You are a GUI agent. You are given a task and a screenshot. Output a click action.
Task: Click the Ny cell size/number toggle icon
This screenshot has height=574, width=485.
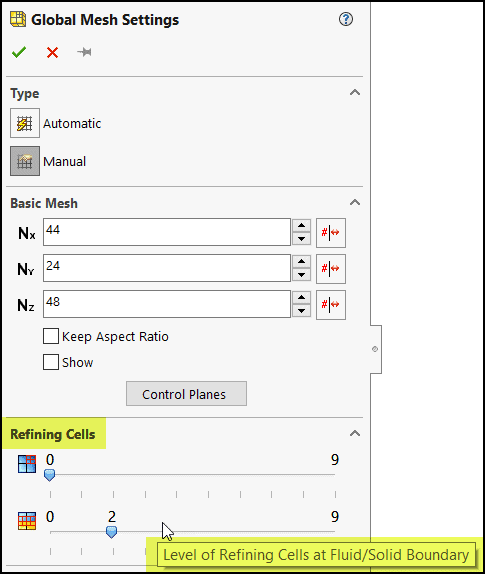[x=331, y=269]
